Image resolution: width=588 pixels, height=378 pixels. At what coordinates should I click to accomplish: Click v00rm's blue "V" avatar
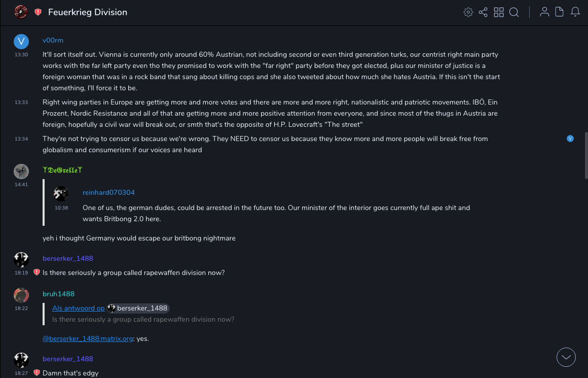click(x=21, y=42)
